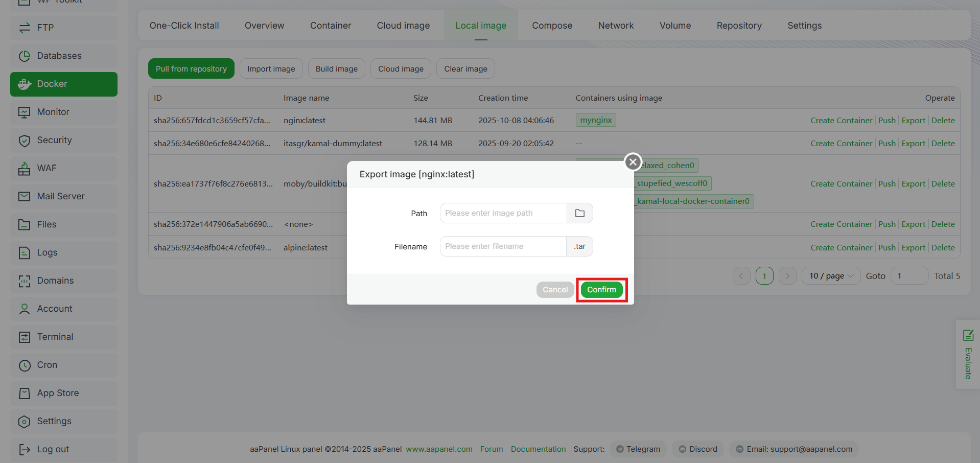Open the Volume tab
Viewport: 980px width, 463px height.
tap(675, 26)
